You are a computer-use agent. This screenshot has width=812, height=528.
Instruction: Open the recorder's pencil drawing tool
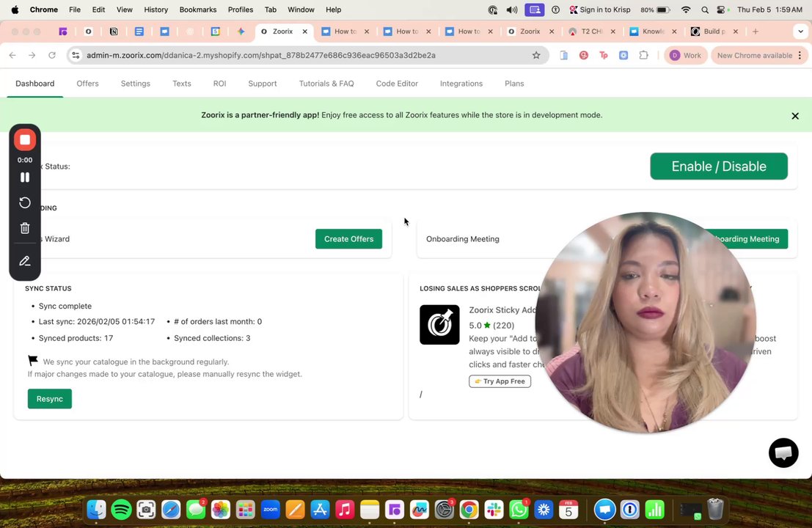(24, 261)
